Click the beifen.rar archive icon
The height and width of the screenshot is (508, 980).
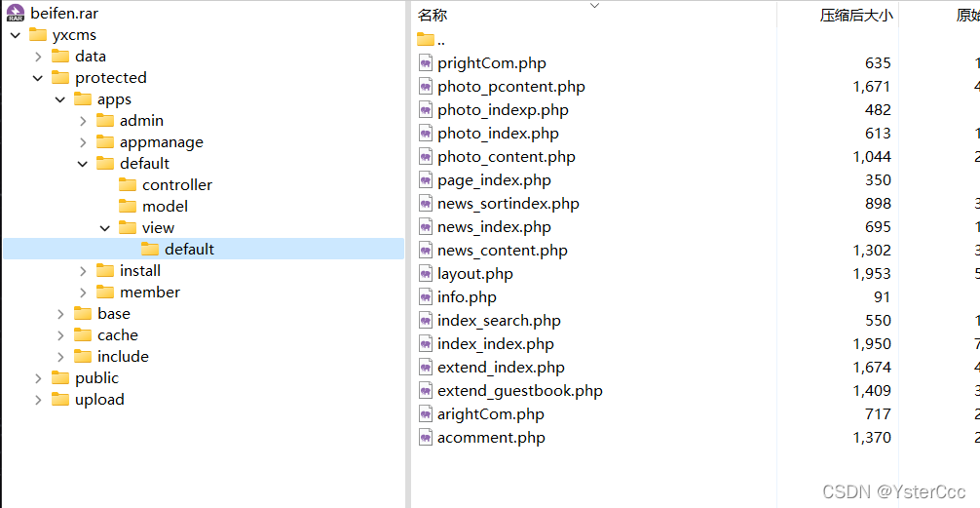click(x=16, y=13)
